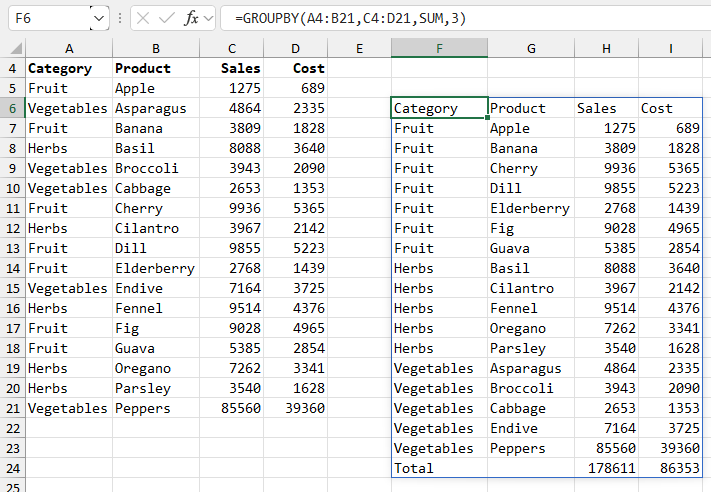
Task: Click the bold Cost header cell D4
Action: click(x=296, y=68)
